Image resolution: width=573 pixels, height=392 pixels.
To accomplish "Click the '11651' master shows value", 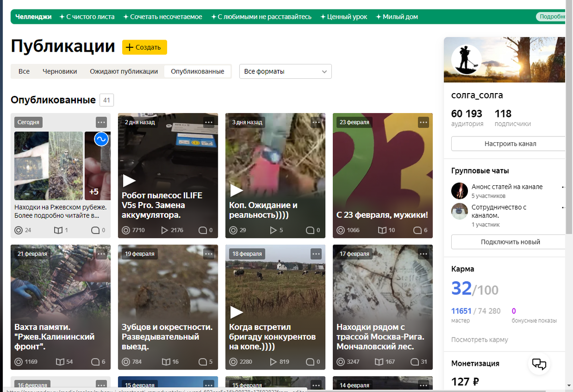I will coord(461,311).
